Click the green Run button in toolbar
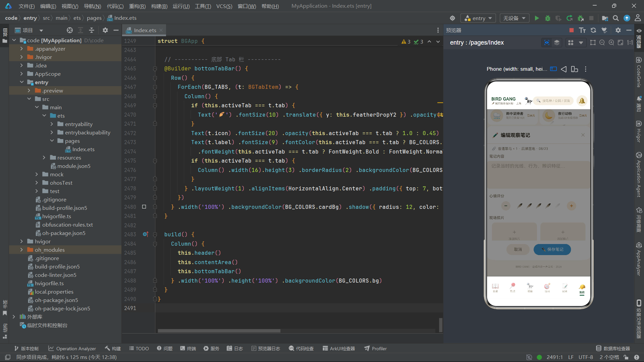The width and height of the screenshot is (644, 362). pyautogui.click(x=537, y=18)
